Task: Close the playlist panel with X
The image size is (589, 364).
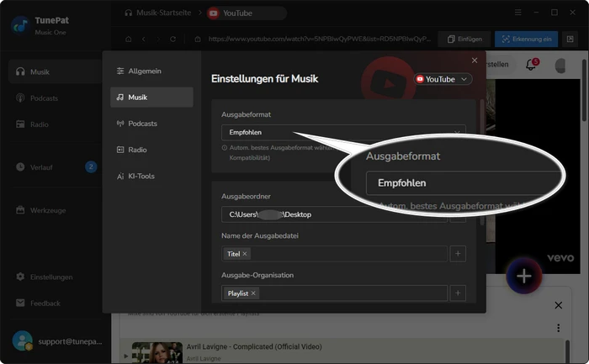Action: click(x=559, y=305)
